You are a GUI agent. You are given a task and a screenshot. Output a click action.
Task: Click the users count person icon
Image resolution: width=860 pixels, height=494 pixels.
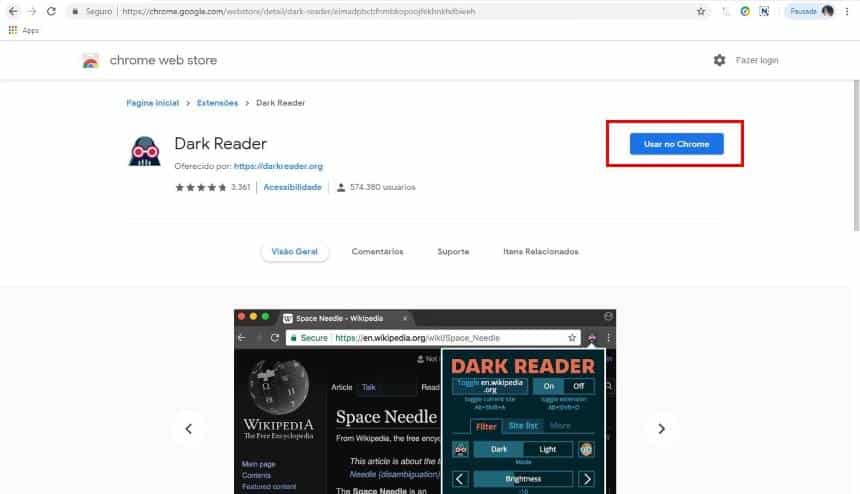click(x=341, y=188)
